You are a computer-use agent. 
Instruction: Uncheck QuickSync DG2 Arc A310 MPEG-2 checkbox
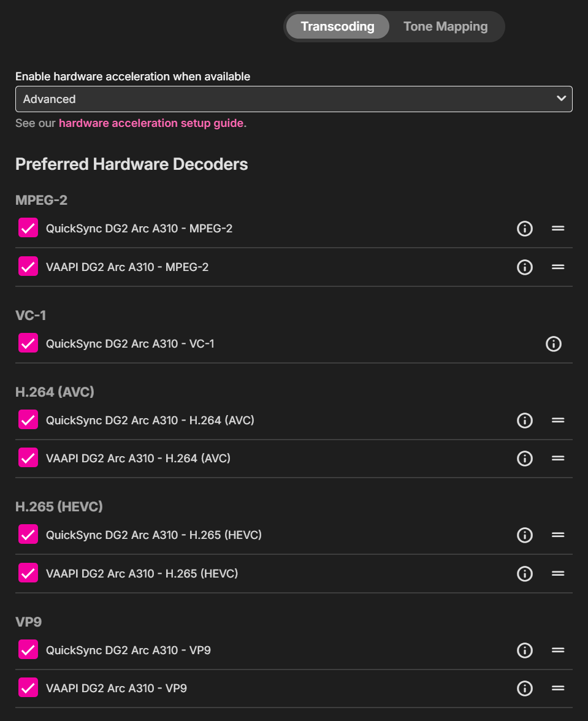28,228
